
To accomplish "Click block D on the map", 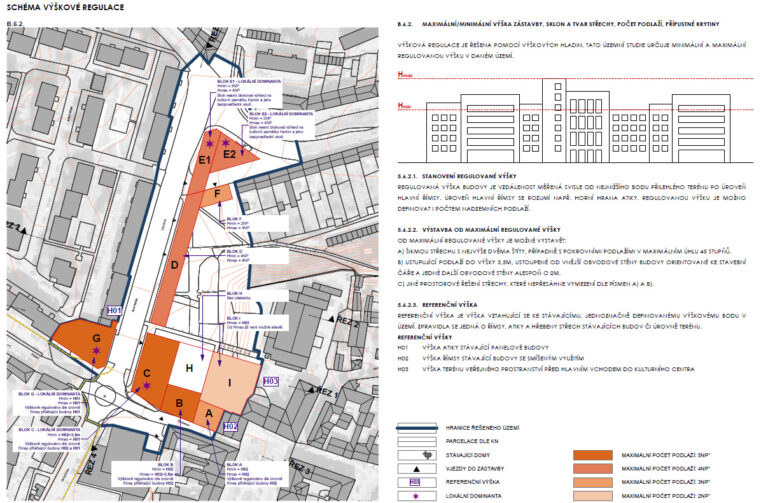I will point(176,265).
